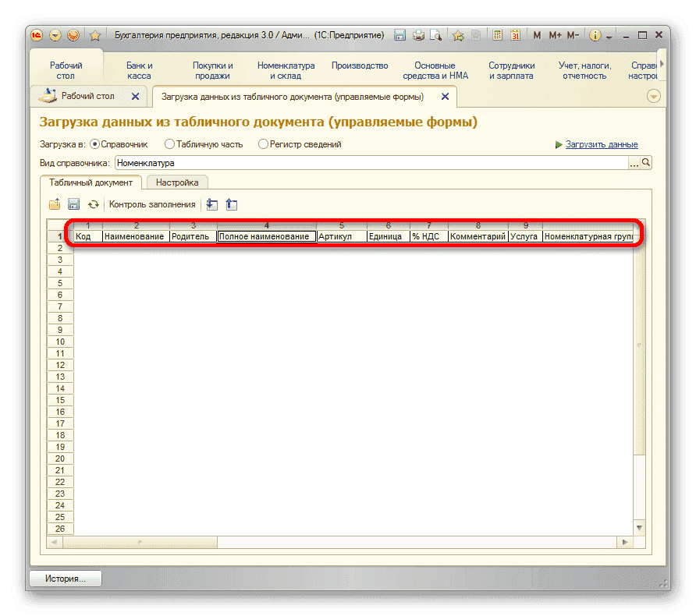Expand sections panel with right arrow
The width and height of the screenshot is (696, 616).
point(662,64)
